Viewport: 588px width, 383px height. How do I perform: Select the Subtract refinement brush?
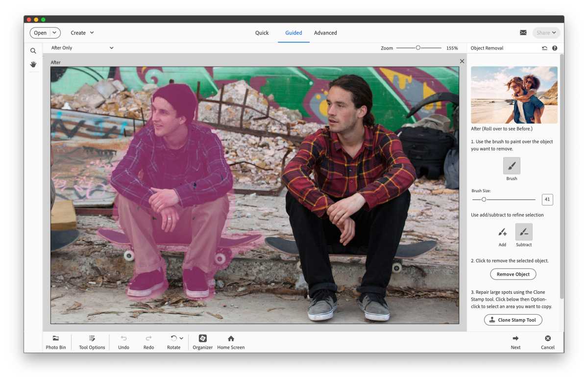pyautogui.click(x=523, y=232)
